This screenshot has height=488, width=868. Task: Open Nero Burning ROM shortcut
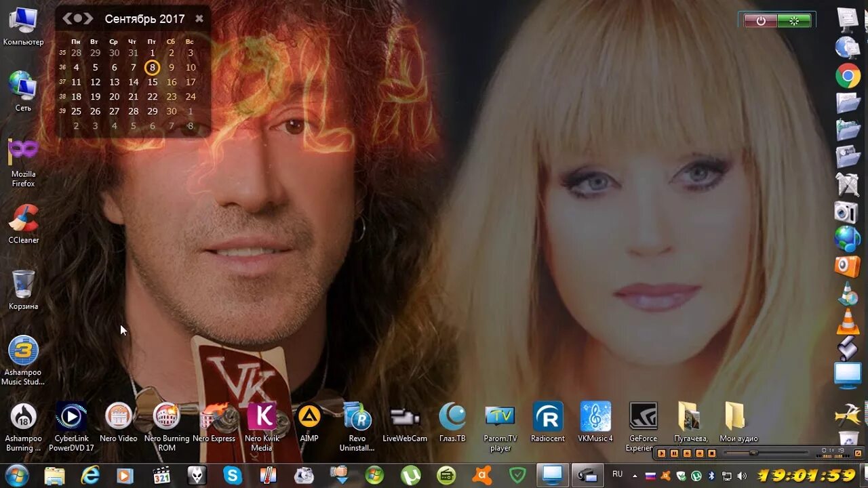coord(167,426)
